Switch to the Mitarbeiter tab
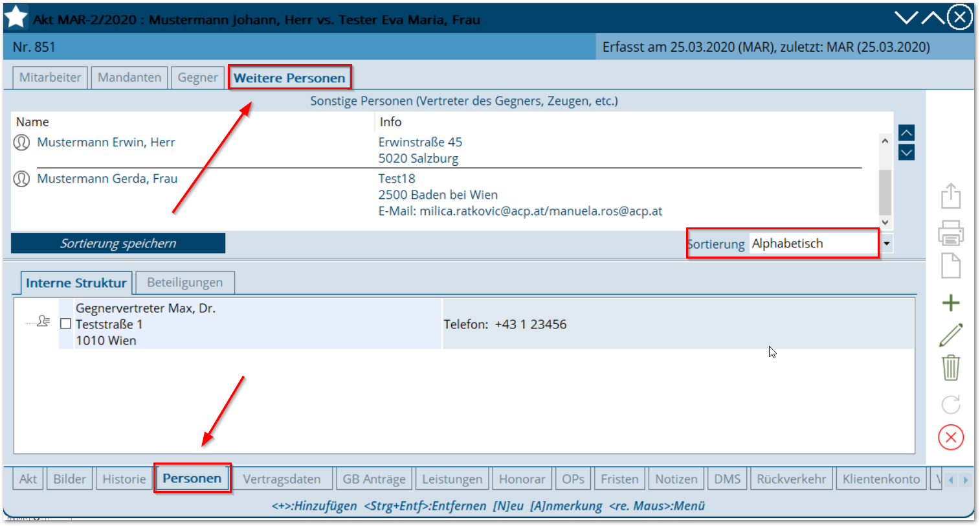Viewport: 980px width, 526px height. (50, 78)
